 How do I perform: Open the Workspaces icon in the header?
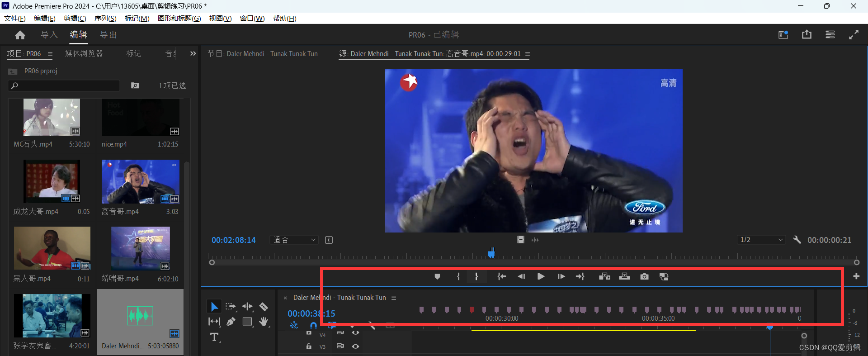[x=783, y=35]
